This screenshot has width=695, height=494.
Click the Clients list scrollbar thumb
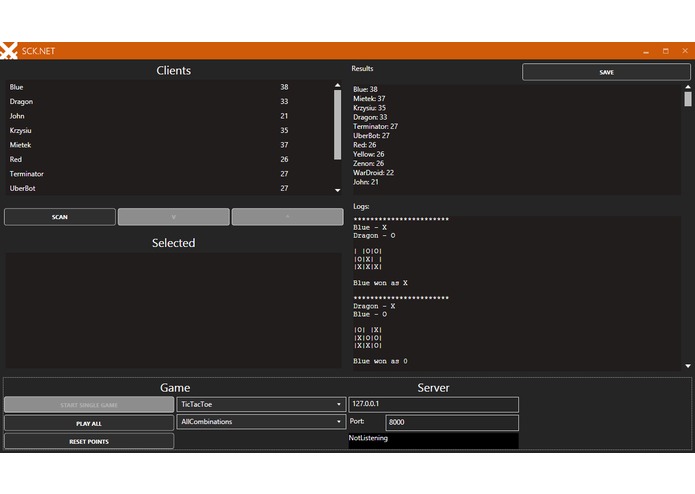(338, 124)
